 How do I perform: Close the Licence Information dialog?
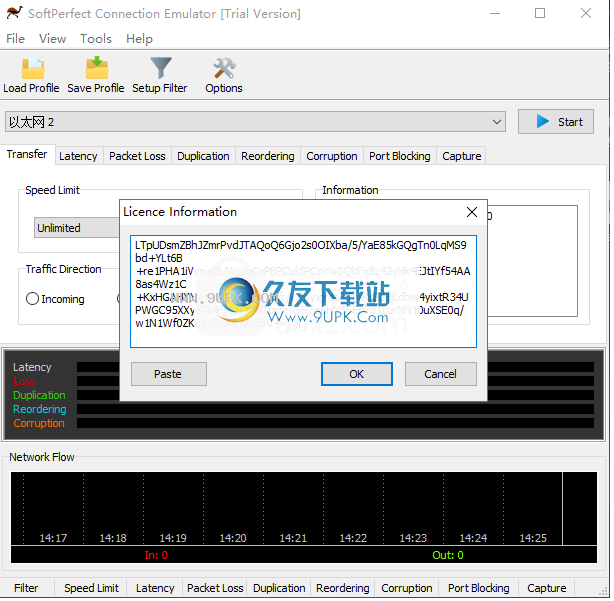[472, 212]
